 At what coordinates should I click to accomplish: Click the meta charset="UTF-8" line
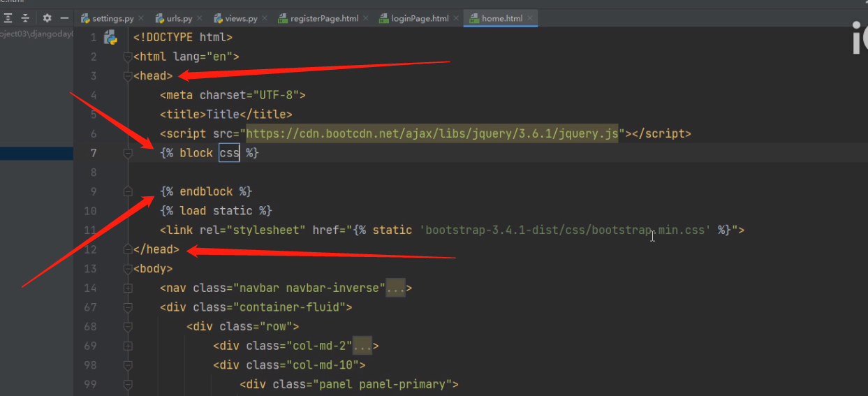coord(233,95)
